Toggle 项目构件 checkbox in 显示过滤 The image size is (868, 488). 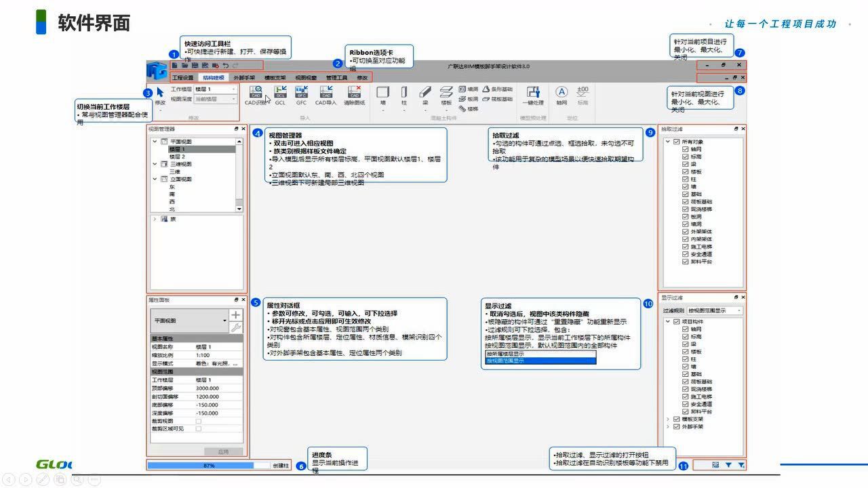pyautogui.click(x=676, y=321)
